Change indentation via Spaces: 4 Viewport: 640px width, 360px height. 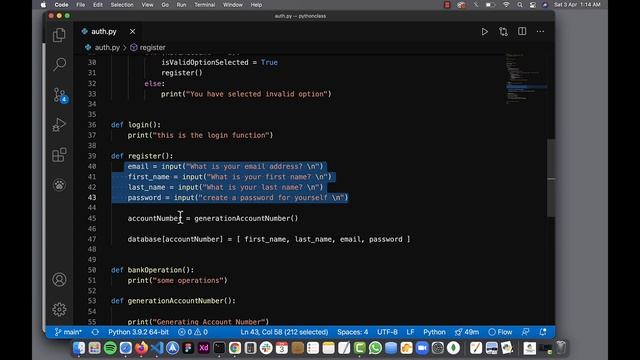(353, 332)
